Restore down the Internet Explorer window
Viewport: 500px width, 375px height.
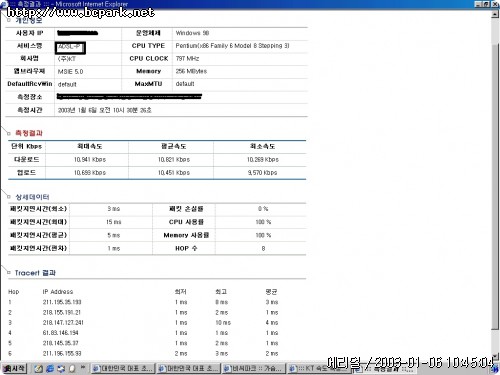[486, 4]
